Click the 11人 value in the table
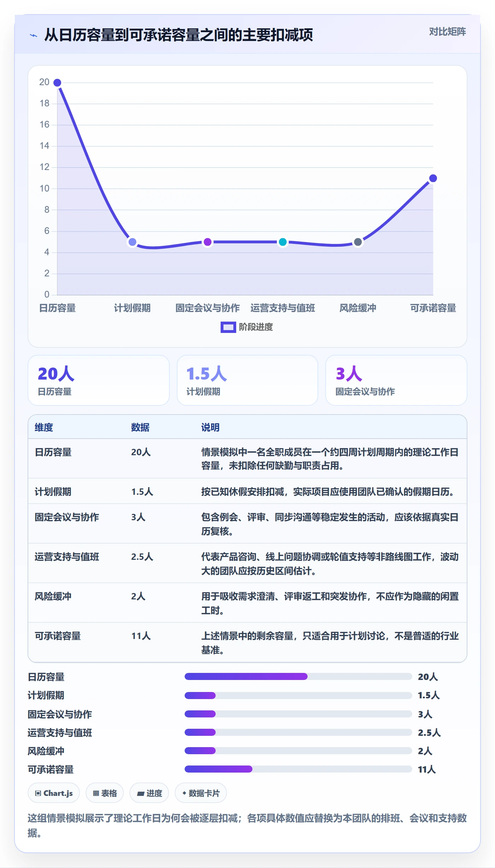Image resolution: width=495 pixels, height=868 pixels. point(141,636)
